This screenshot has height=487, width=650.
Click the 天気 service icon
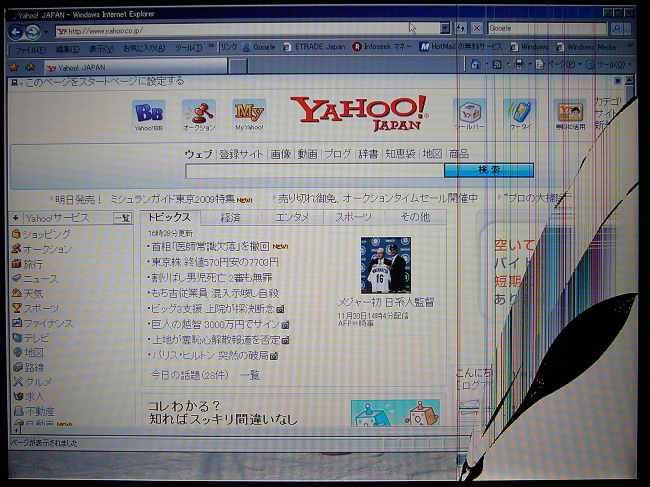click(x=16, y=293)
